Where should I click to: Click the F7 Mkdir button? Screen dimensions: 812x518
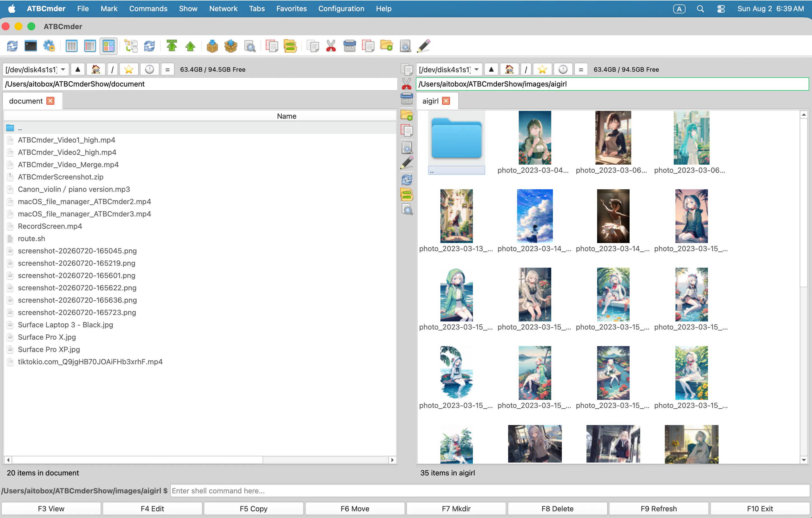pyautogui.click(x=456, y=508)
